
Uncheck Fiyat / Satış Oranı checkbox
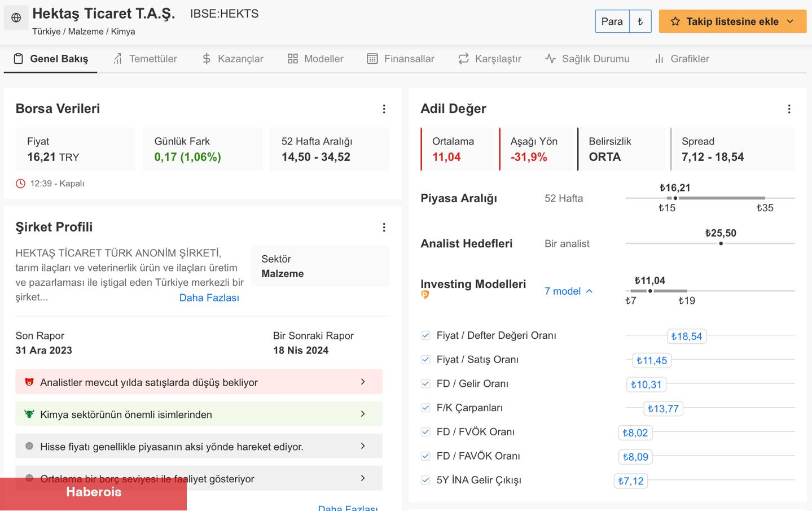point(425,360)
